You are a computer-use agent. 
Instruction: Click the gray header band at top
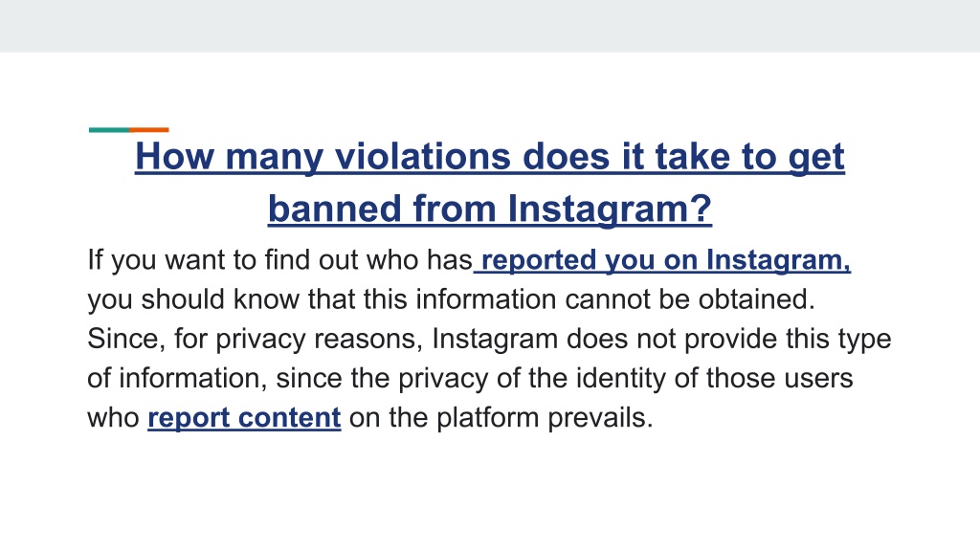coord(490,26)
